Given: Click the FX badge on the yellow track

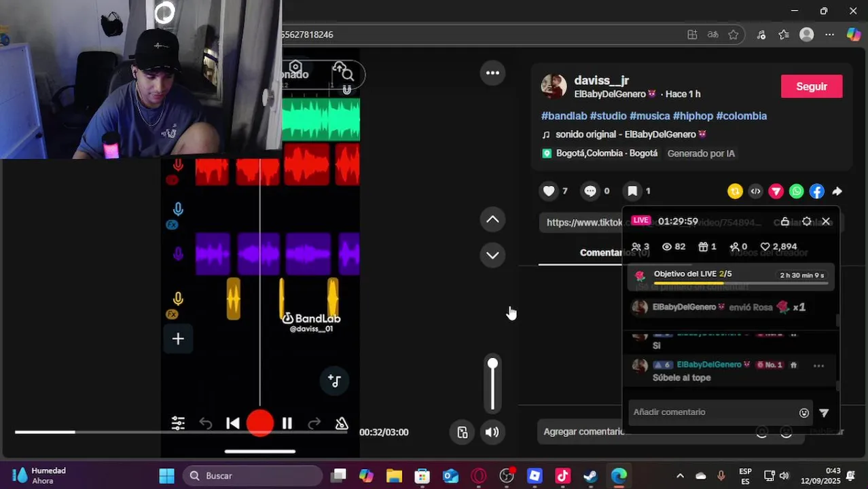Looking at the screenshot, I should tap(172, 314).
